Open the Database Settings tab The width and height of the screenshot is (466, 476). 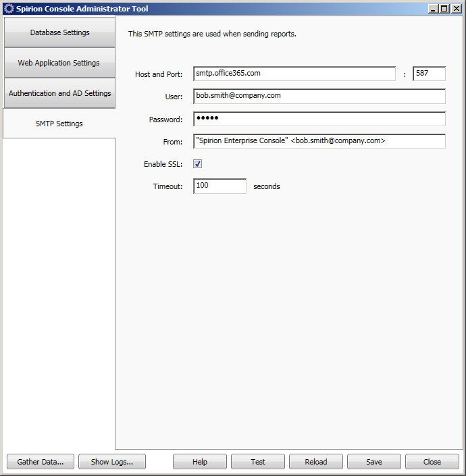point(59,32)
